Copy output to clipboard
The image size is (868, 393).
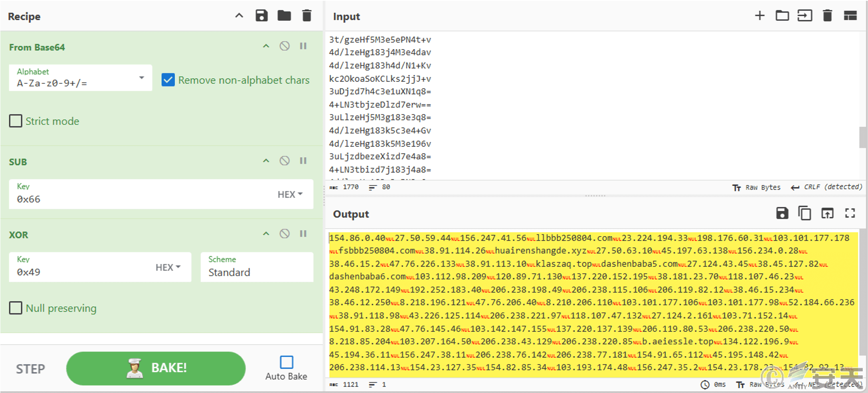click(x=804, y=213)
